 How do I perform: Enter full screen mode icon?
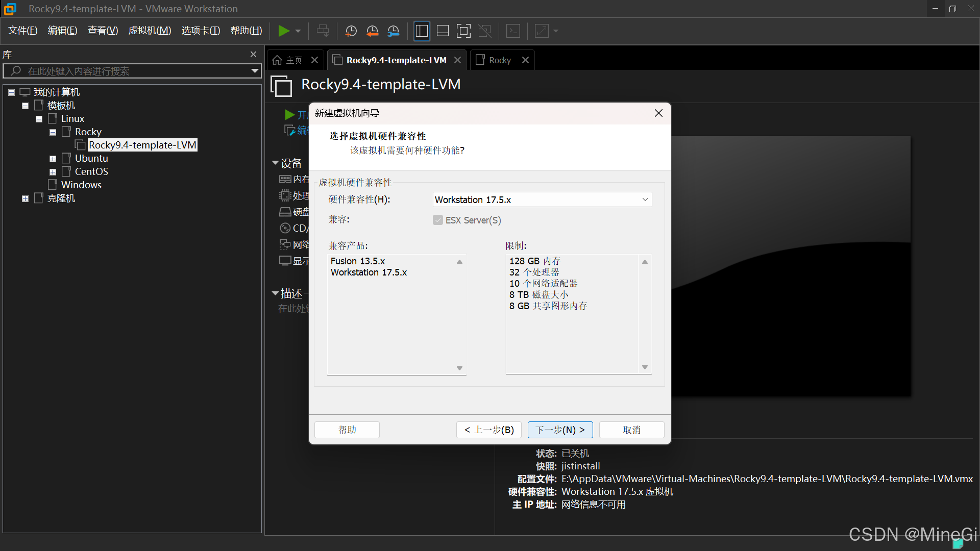coord(463,31)
